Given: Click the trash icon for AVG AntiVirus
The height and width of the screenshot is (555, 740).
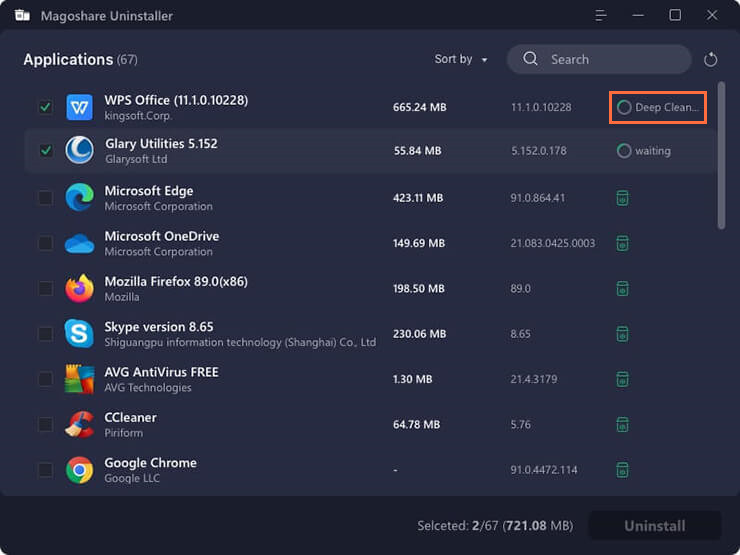Looking at the screenshot, I should tap(622, 379).
